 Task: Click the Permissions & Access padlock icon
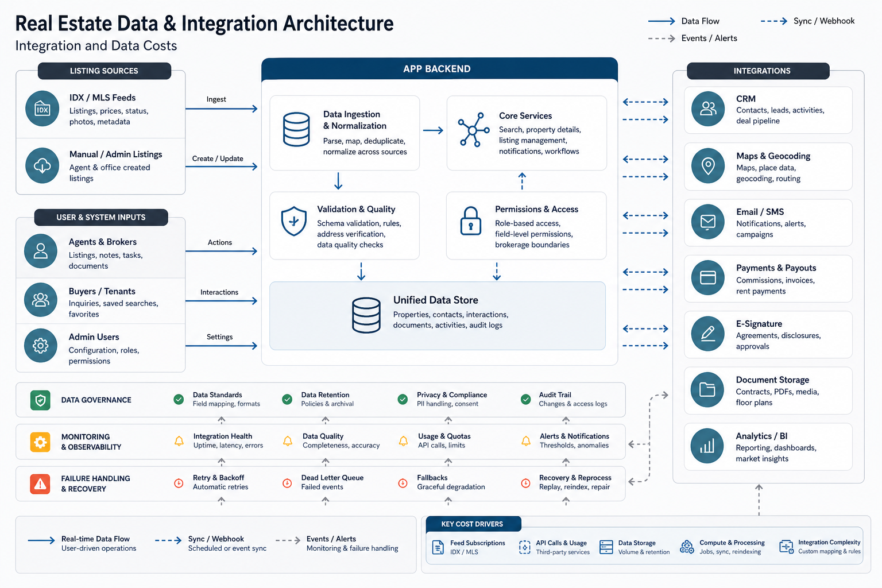pos(471,221)
